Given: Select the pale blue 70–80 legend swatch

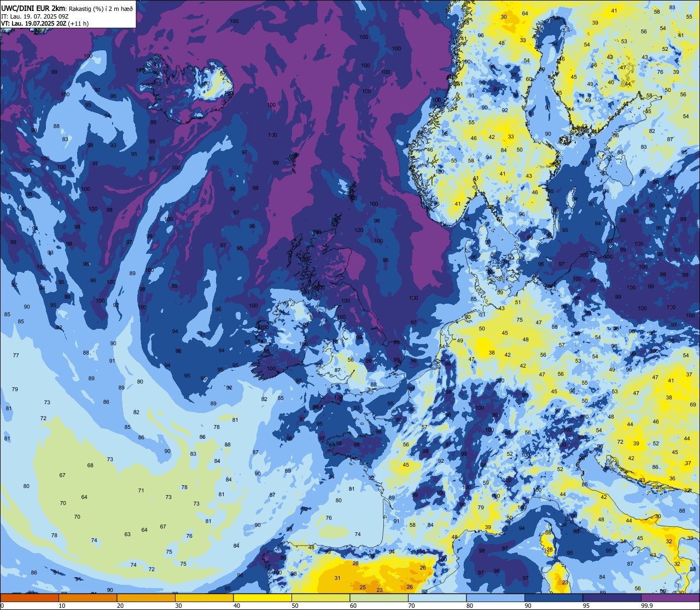Looking at the screenshot, I should pos(437,597).
